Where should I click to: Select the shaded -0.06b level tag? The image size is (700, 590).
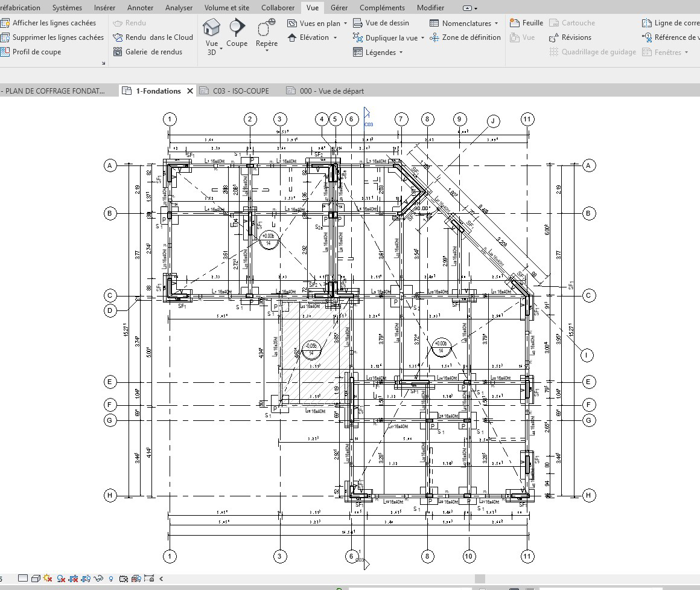(311, 349)
